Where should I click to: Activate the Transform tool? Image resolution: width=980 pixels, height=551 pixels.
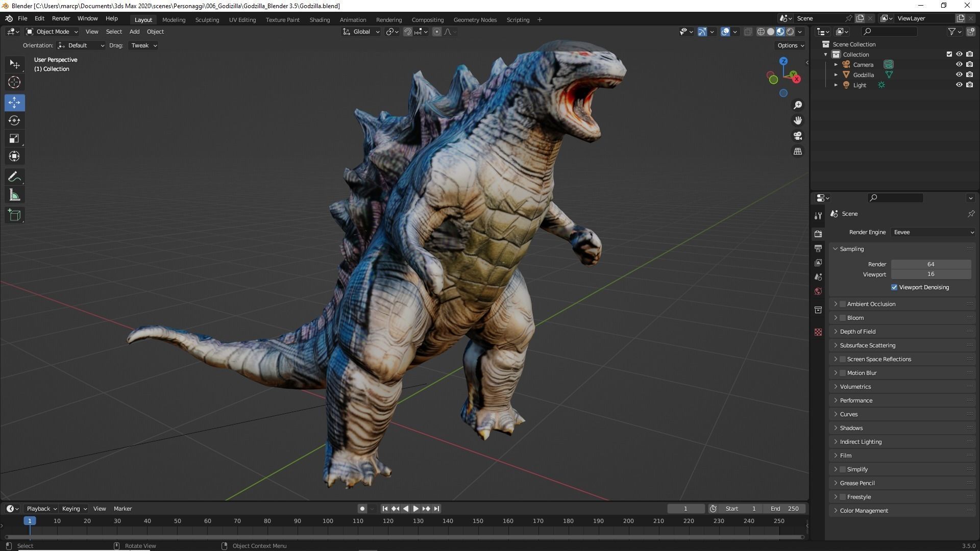[14, 156]
